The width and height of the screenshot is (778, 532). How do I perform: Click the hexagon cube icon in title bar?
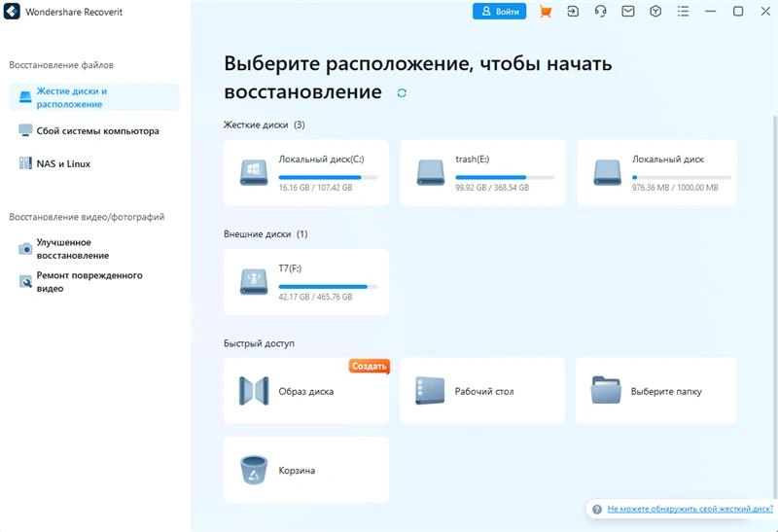655,12
